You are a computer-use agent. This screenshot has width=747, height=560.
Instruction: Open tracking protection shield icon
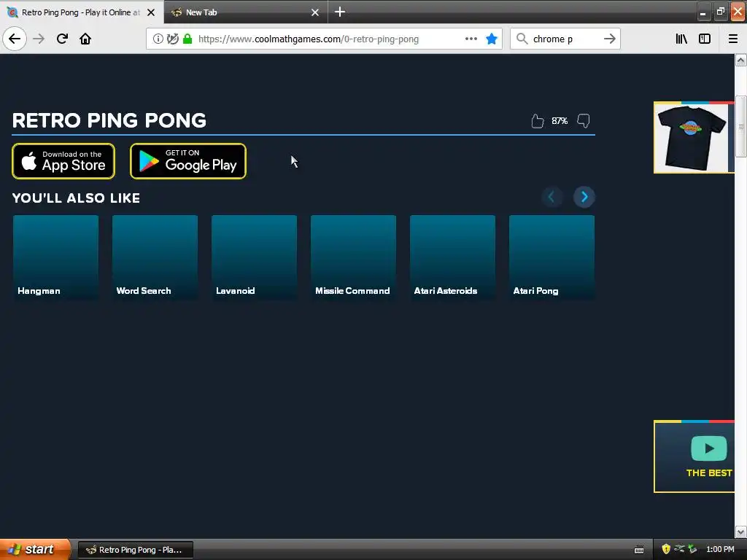tap(173, 39)
